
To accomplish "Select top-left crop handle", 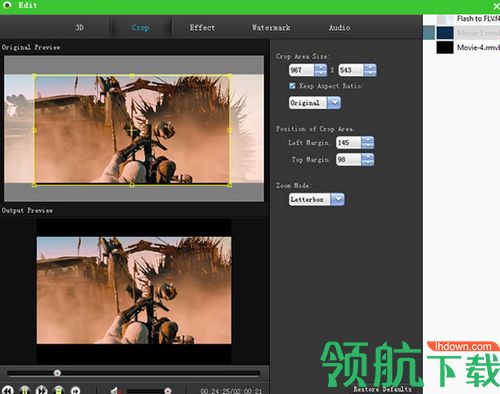I will pos(34,76).
